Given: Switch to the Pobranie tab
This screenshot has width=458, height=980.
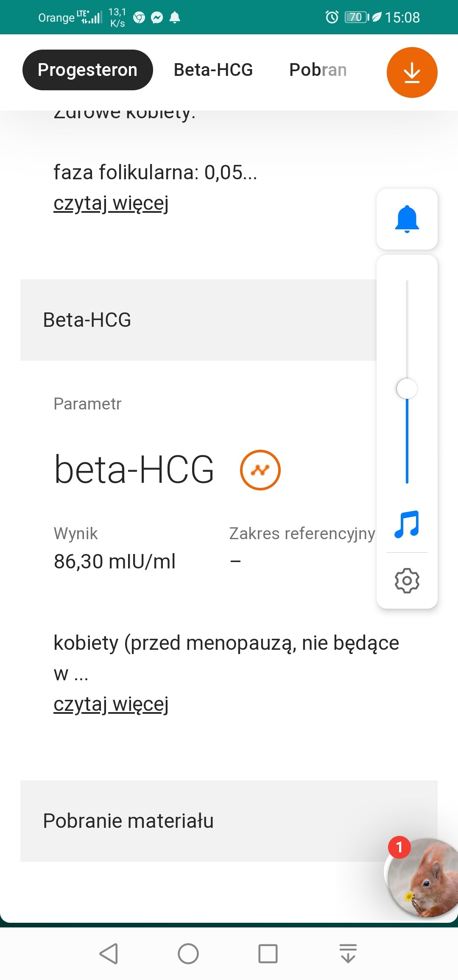Looking at the screenshot, I should click(x=318, y=70).
